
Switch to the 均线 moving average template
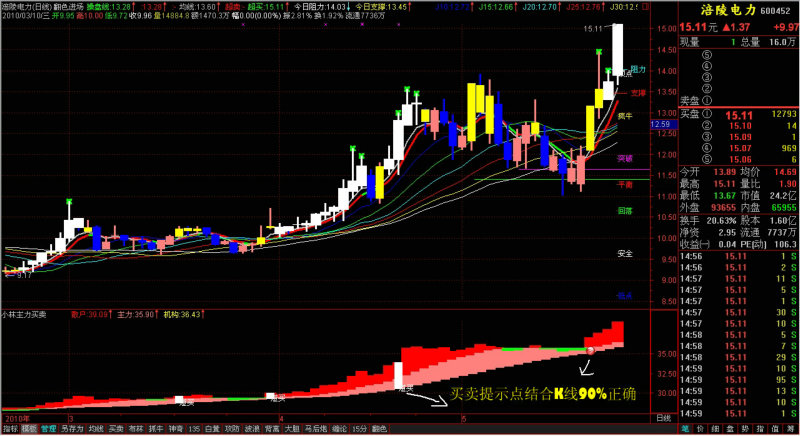coord(96,429)
